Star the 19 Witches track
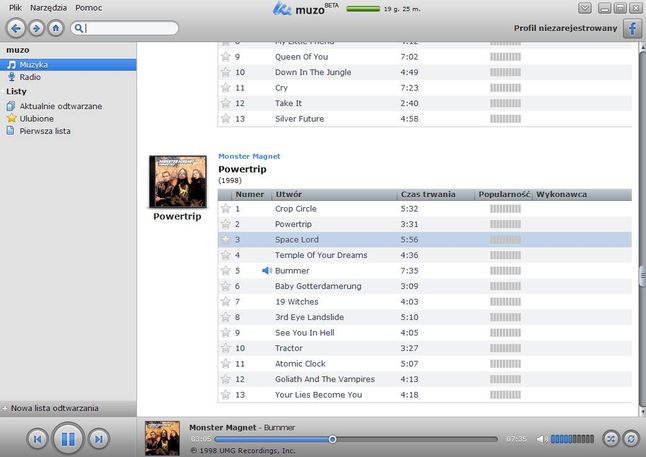 [225, 302]
